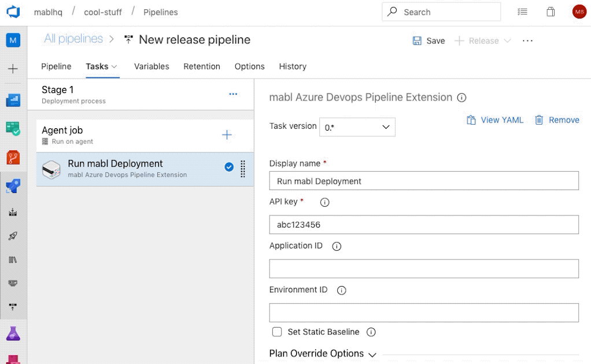Toggle the Run mabl Deployment task checkmark
591x364 pixels.
[x=229, y=167]
